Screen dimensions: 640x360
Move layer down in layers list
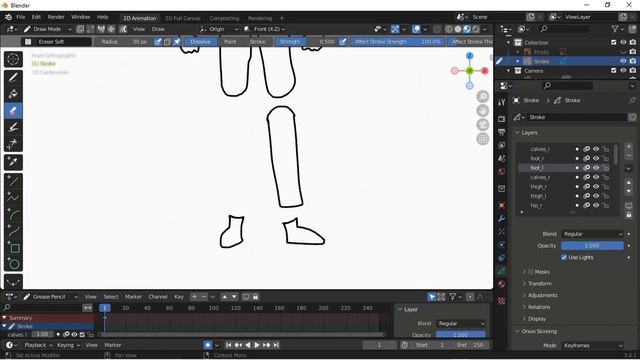629,191
